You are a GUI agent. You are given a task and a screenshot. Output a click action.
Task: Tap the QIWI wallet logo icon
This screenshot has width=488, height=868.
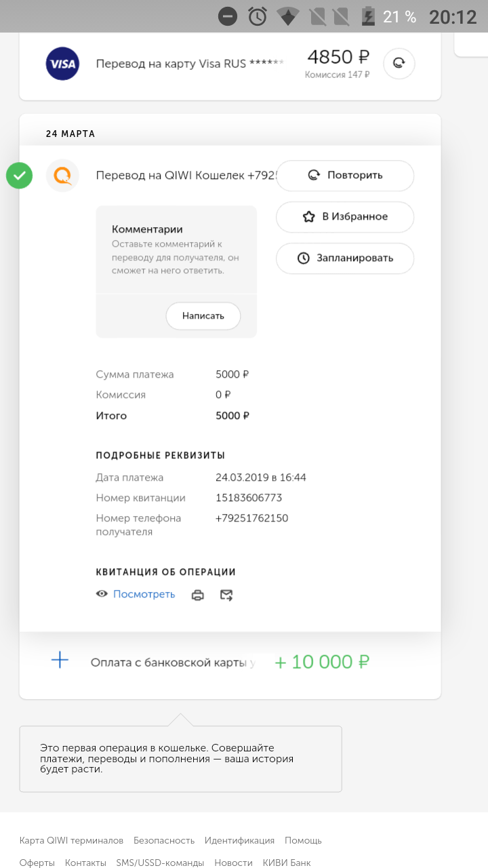[62, 176]
